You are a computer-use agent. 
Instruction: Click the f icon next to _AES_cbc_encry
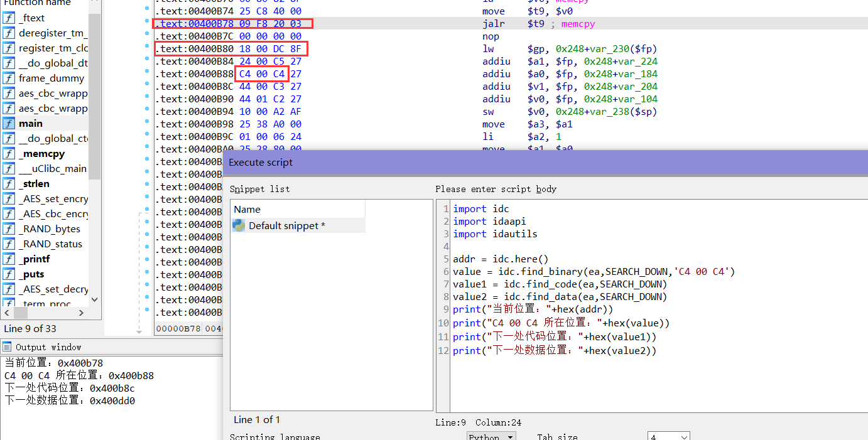9,213
